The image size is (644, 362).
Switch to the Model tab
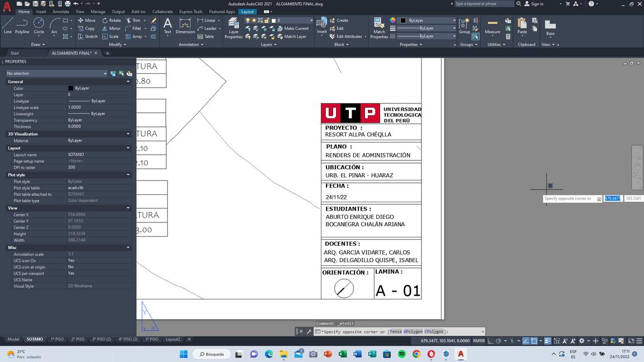coord(13,340)
